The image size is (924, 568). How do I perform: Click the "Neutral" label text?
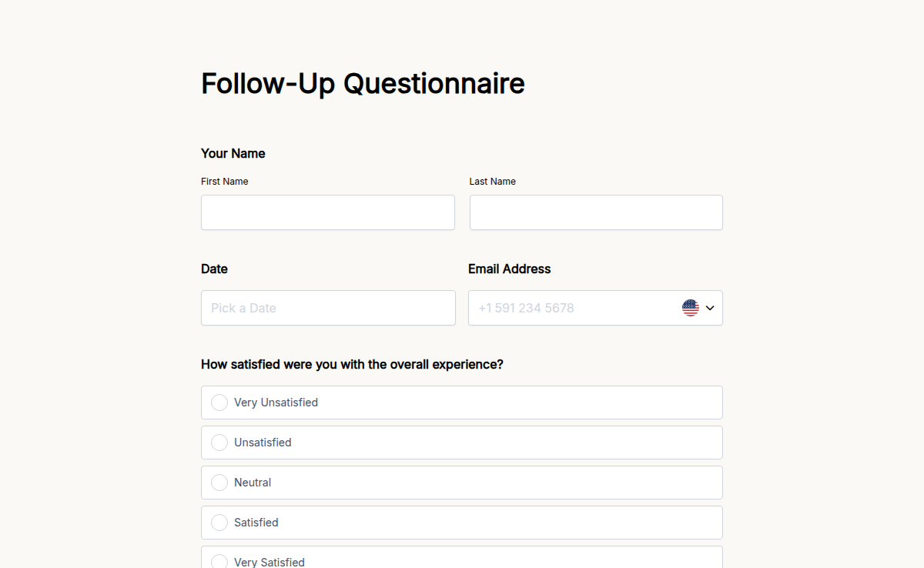point(252,482)
